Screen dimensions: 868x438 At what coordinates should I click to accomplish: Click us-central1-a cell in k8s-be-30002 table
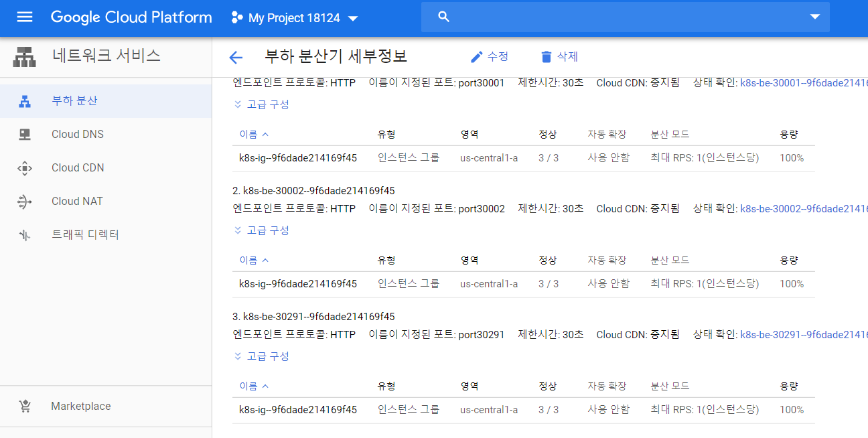tap(489, 284)
